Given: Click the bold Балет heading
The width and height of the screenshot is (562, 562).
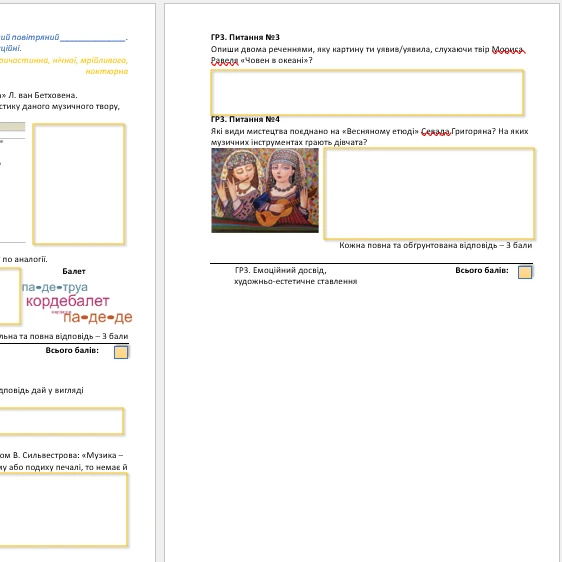Looking at the screenshot, I should tap(74, 271).
